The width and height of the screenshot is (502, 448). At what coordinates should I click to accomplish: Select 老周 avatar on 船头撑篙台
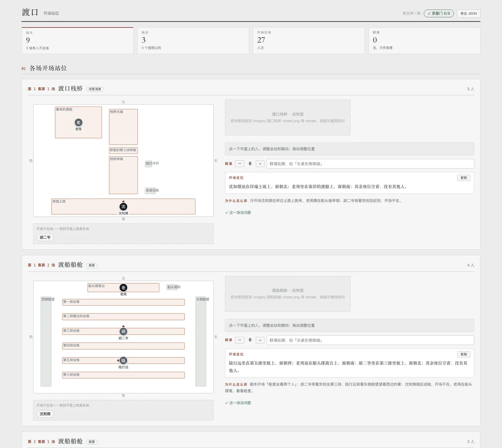coord(123,288)
